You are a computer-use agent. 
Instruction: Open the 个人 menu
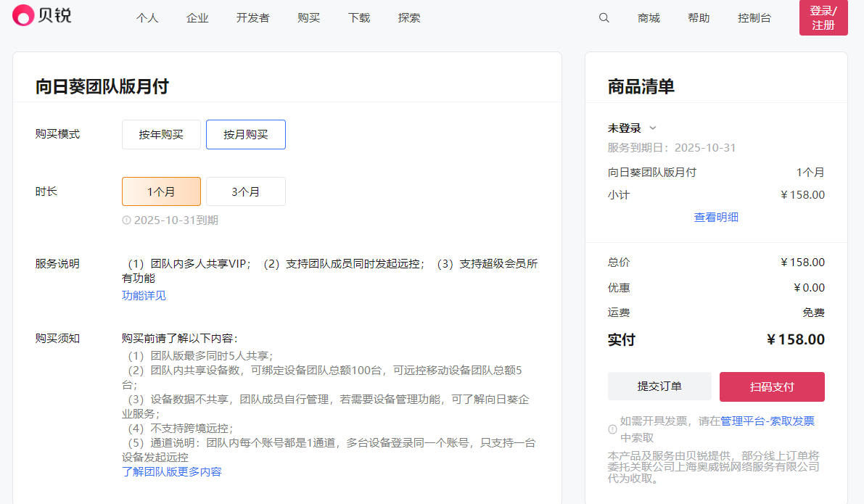(x=147, y=17)
